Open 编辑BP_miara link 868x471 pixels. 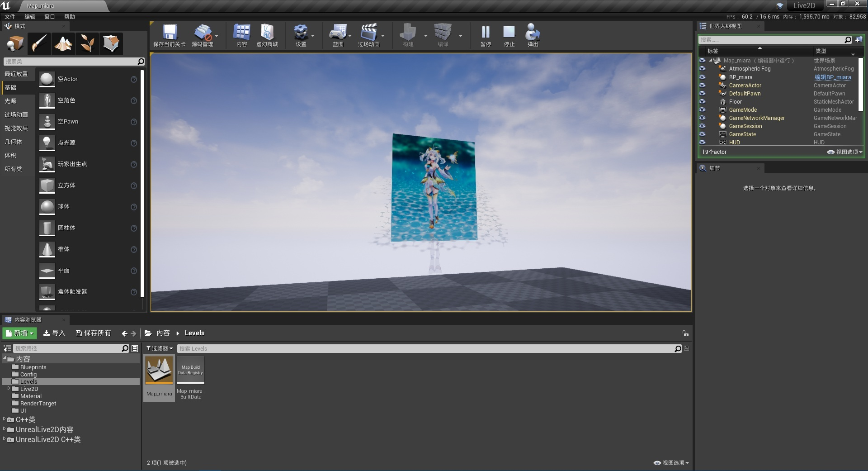(x=833, y=77)
